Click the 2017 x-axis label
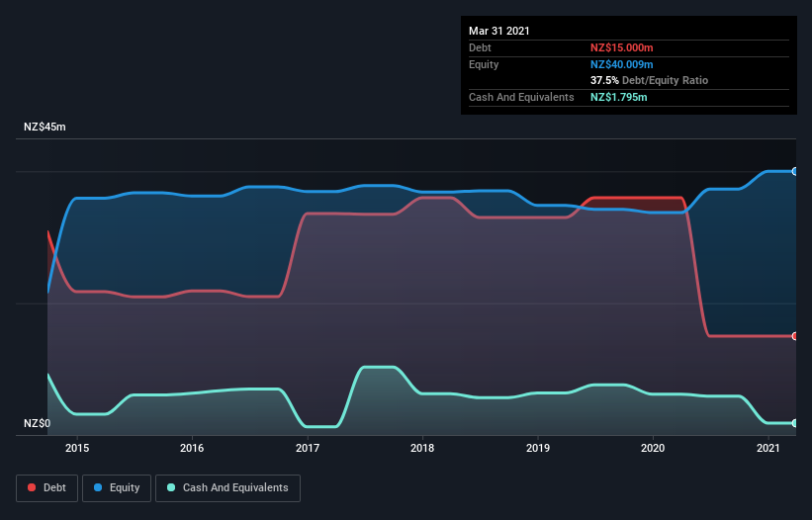 coord(308,448)
